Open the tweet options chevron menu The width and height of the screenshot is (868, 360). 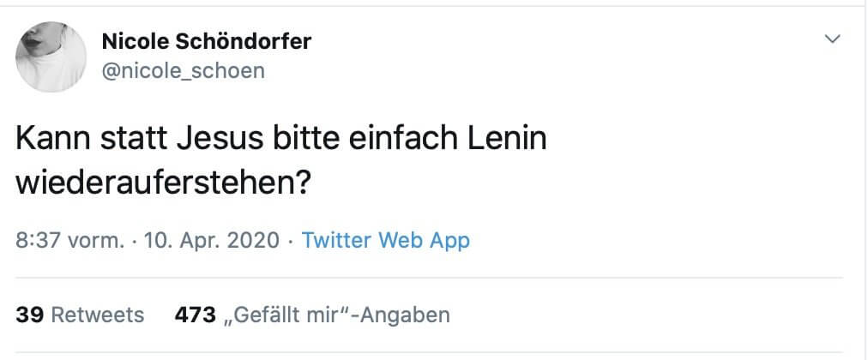point(831,39)
